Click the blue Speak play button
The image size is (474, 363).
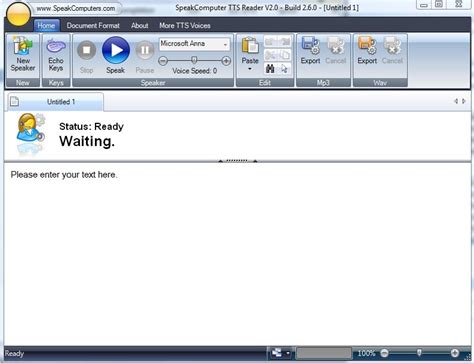116,55
